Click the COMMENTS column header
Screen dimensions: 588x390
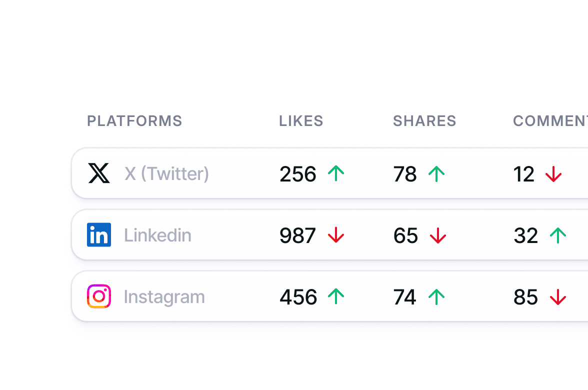point(550,121)
